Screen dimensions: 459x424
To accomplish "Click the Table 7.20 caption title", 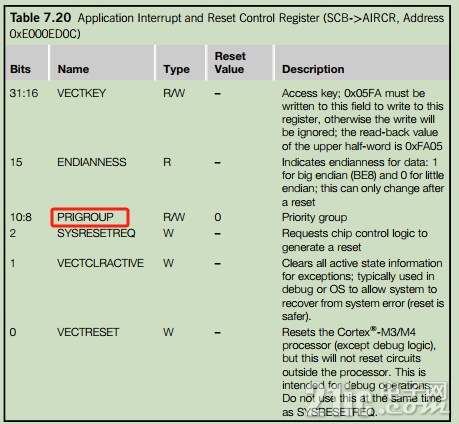I will [40, 18].
